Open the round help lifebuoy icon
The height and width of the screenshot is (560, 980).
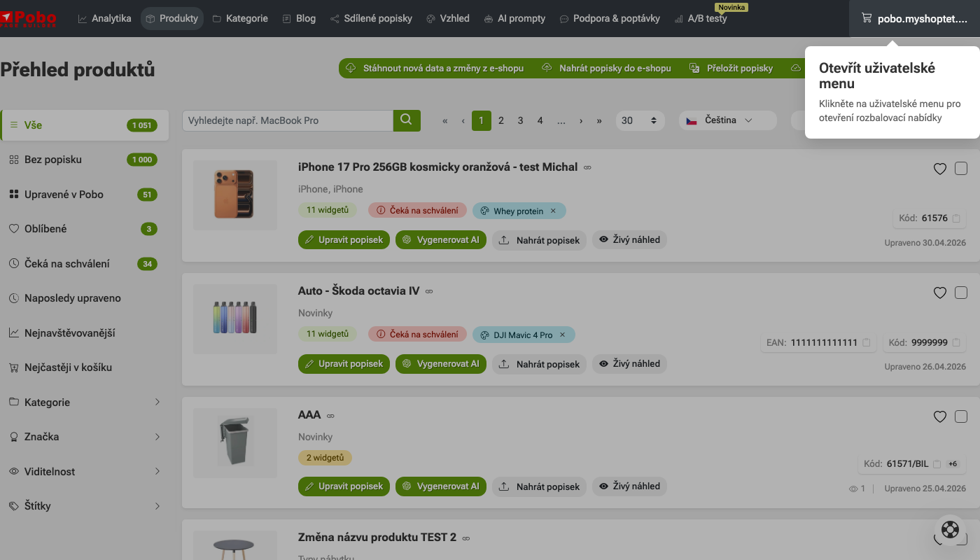pos(950,529)
